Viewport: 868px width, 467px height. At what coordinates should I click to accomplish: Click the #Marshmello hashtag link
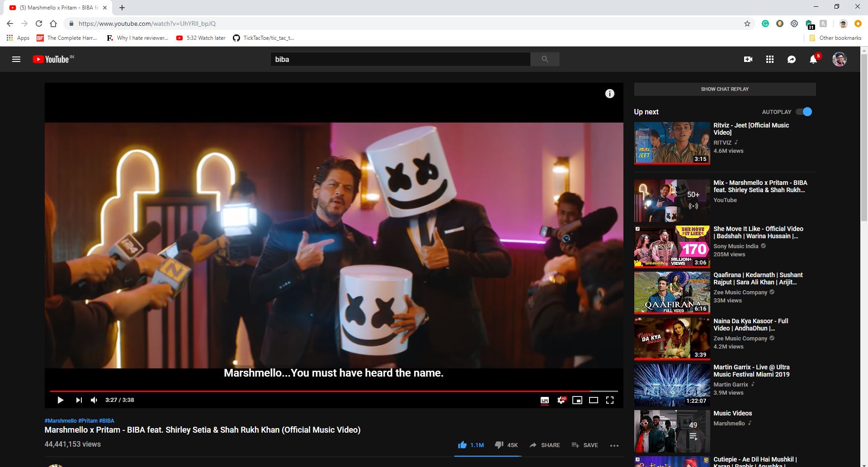(61, 421)
